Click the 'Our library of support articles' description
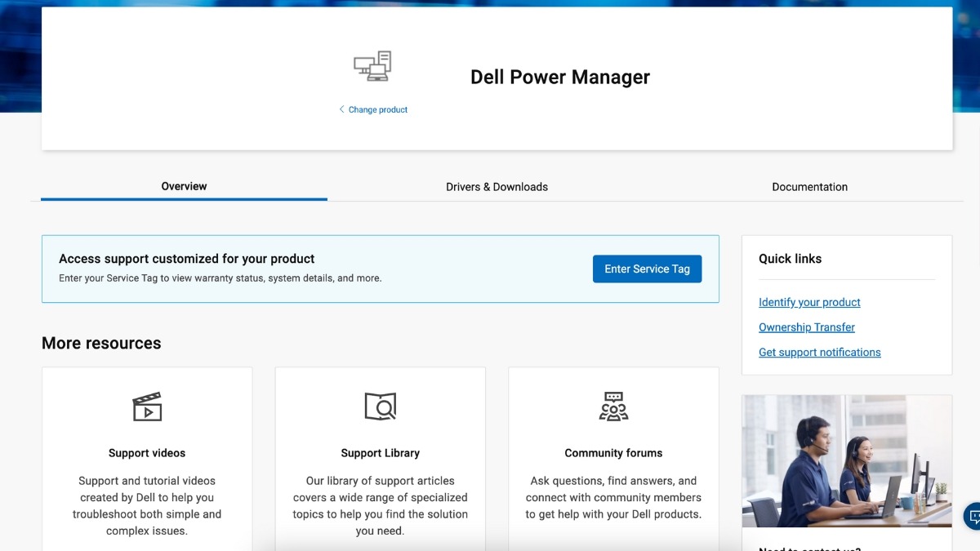The width and height of the screenshot is (980, 551). [x=381, y=506]
